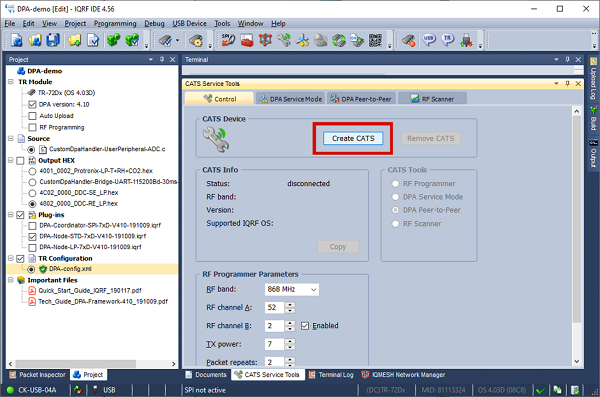Click the green cubes build icon
This screenshot has width=600, height=397.
pyautogui.click(x=114, y=40)
